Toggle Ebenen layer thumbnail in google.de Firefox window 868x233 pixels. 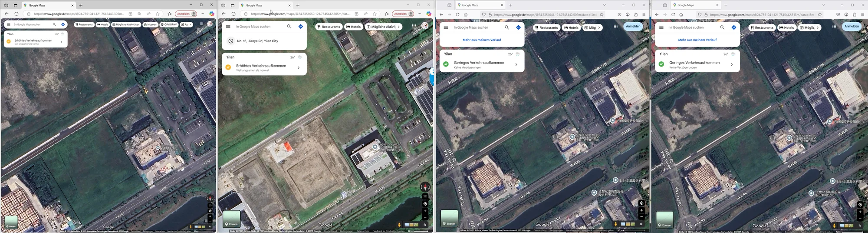pyautogui.click(x=449, y=219)
